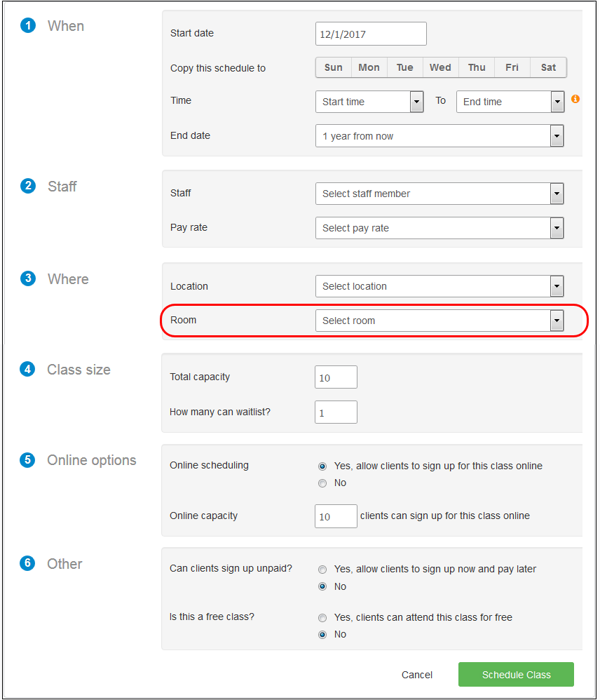600x700 pixels.
Task: Open the orange info icon near Time
Action: tap(575, 99)
